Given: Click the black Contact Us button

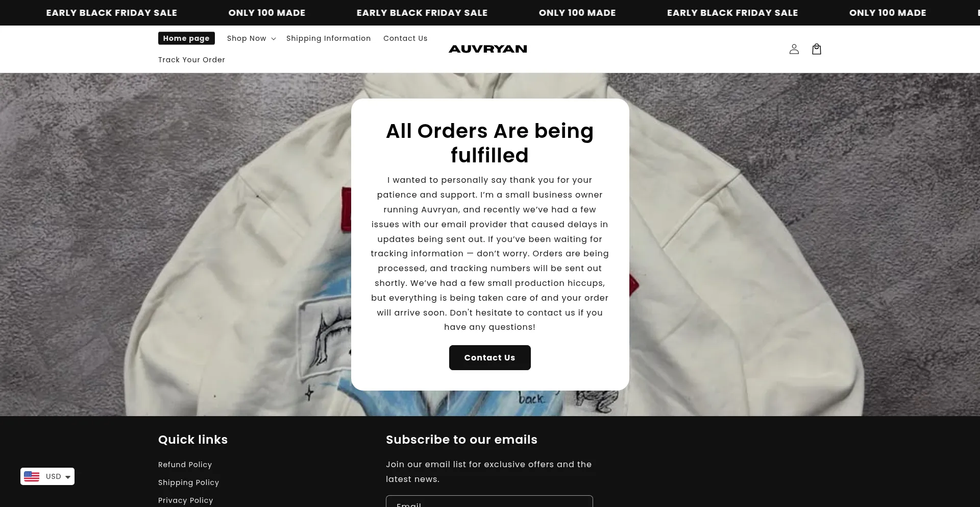Looking at the screenshot, I should click(x=489, y=357).
